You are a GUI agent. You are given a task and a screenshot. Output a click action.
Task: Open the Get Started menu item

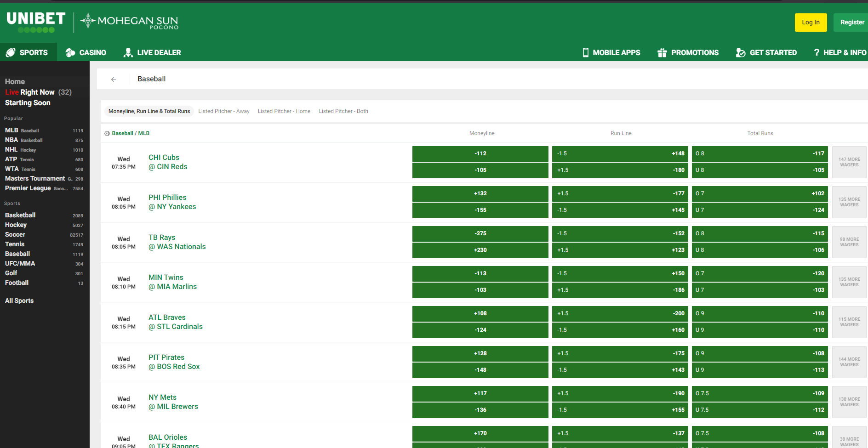[766, 52]
